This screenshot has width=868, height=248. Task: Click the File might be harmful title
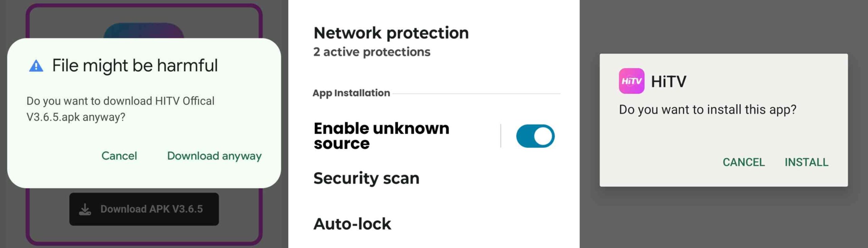click(x=135, y=65)
